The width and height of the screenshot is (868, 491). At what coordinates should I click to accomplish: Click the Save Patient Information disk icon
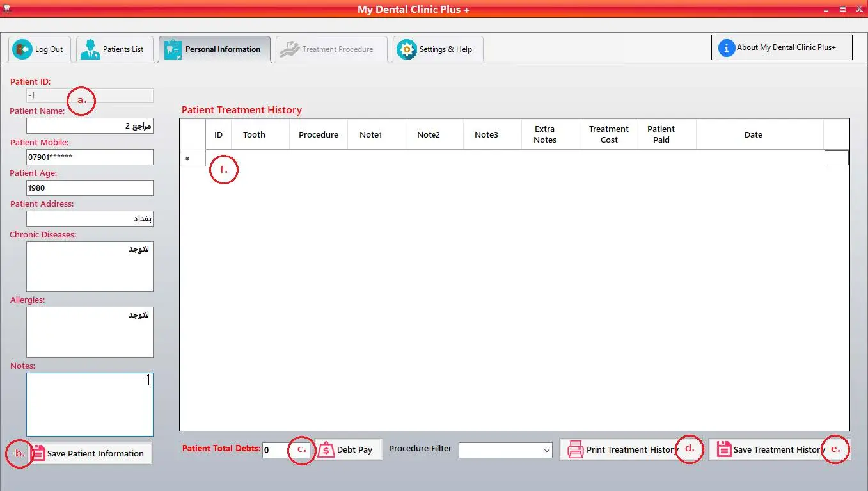point(38,453)
